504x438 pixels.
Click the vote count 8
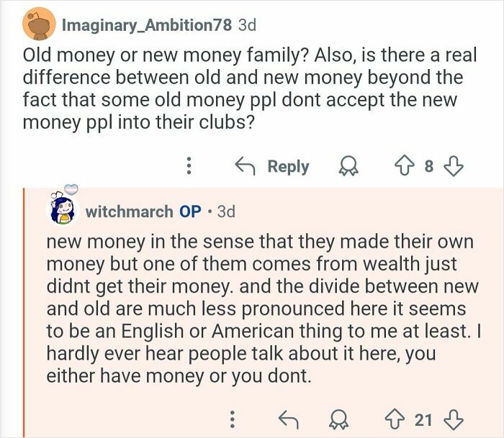(429, 167)
